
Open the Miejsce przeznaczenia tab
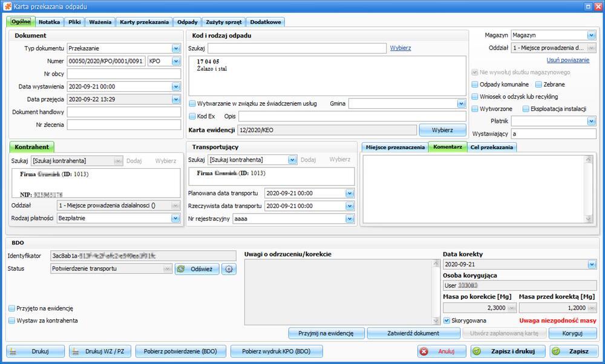(395, 148)
